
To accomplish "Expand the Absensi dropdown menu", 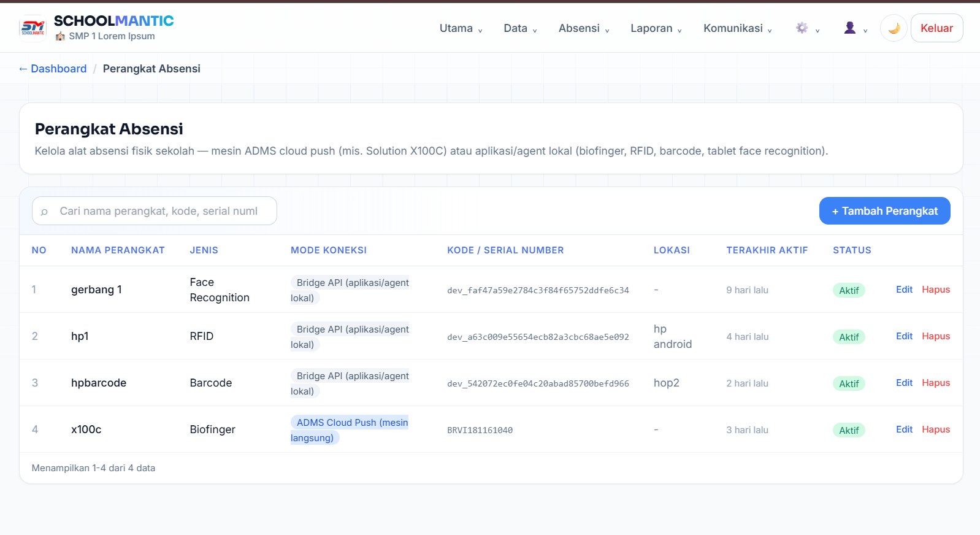I will 584,28.
